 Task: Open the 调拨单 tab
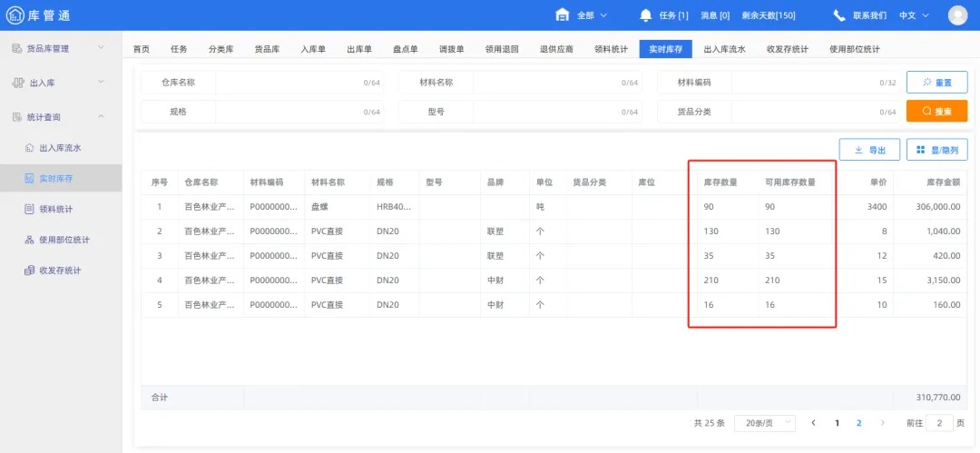click(x=452, y=49)
